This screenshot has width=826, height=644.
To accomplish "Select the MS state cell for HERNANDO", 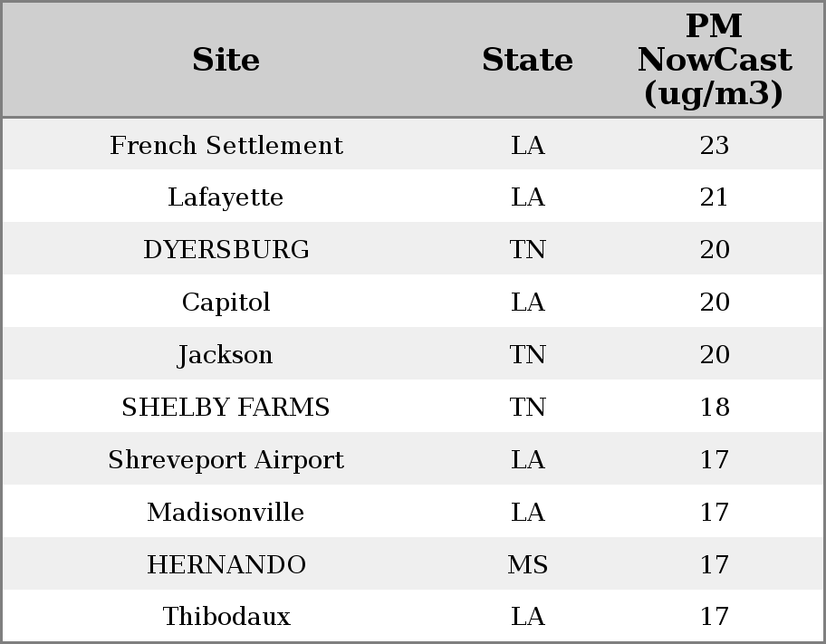I will pos(527,565).
